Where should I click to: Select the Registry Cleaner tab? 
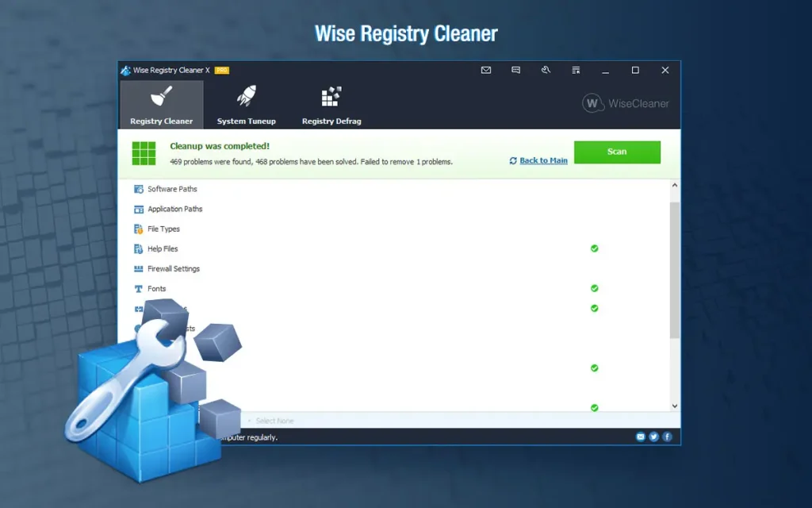(162, 105)
